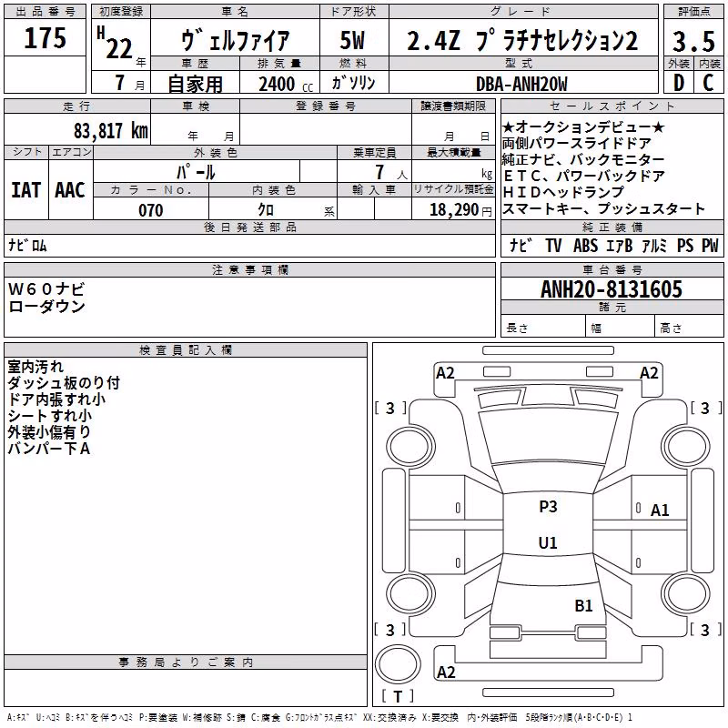
Task: Select the registration year H22
Action: click(x=116, y=42)
